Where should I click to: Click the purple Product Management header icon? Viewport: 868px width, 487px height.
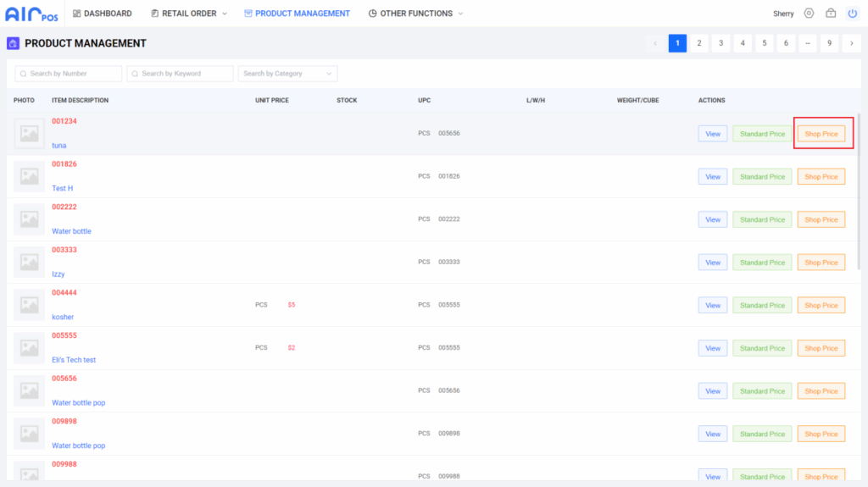point(13,43)
